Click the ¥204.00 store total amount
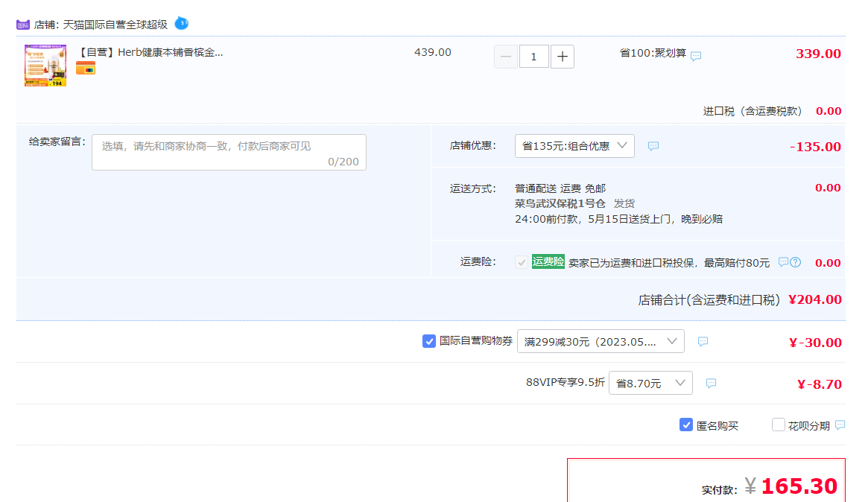Image resolution: width=868 pixels, height=502 pixels. (x=815, y=299)
